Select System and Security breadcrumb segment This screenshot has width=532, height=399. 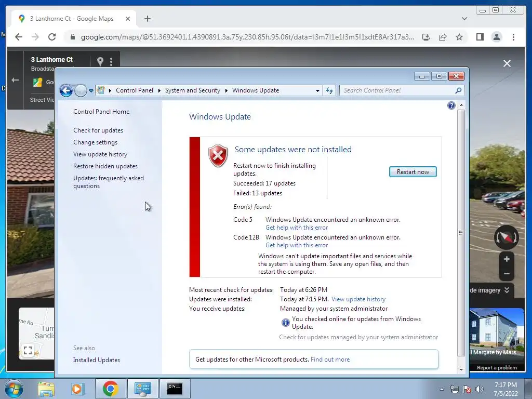tap(192, 90)
